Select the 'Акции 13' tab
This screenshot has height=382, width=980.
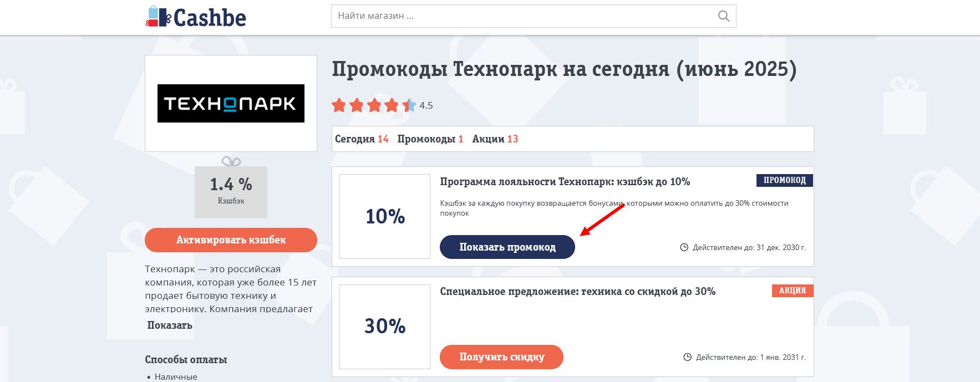[495, 139]
